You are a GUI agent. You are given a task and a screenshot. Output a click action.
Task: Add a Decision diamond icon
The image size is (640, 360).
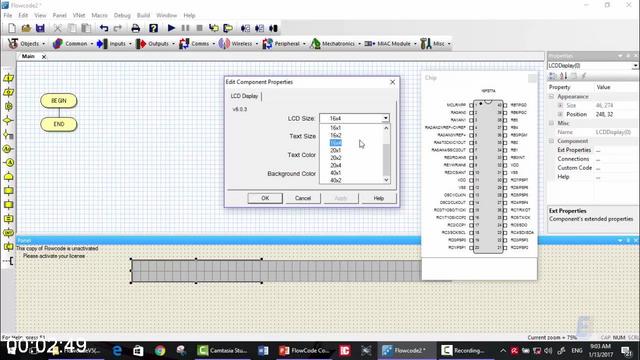9,120
